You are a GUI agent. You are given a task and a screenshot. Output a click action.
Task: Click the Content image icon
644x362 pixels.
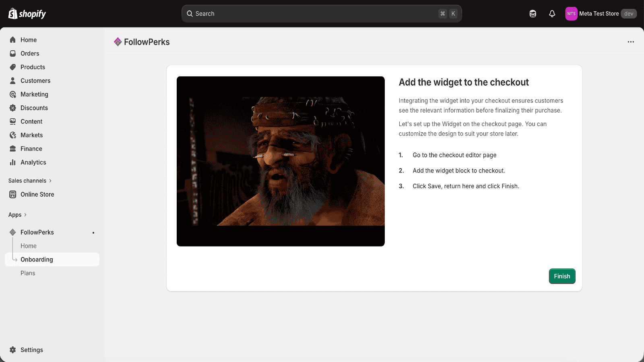pos(13,121)
